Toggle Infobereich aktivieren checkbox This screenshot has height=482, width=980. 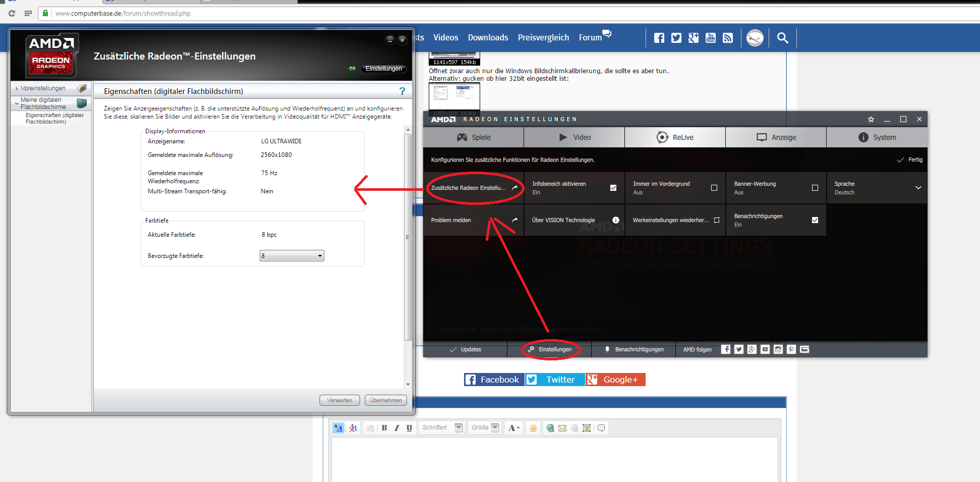pos(613,188)
